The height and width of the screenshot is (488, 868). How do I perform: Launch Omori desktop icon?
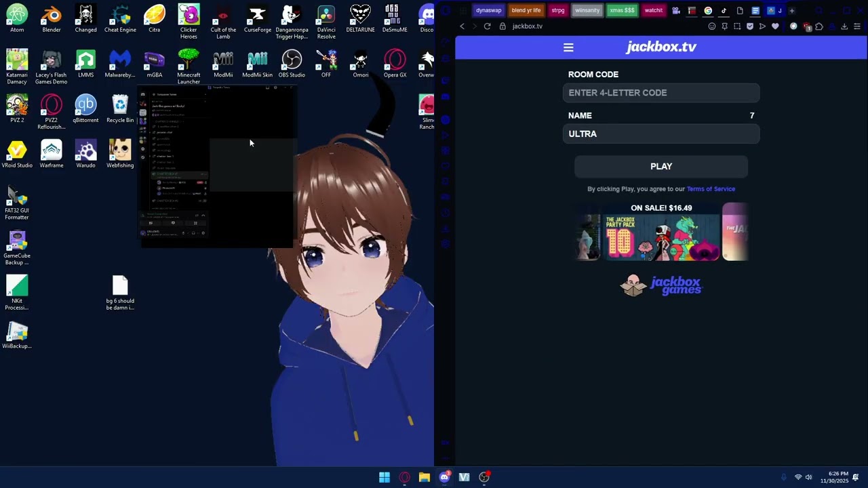point(360,64)
